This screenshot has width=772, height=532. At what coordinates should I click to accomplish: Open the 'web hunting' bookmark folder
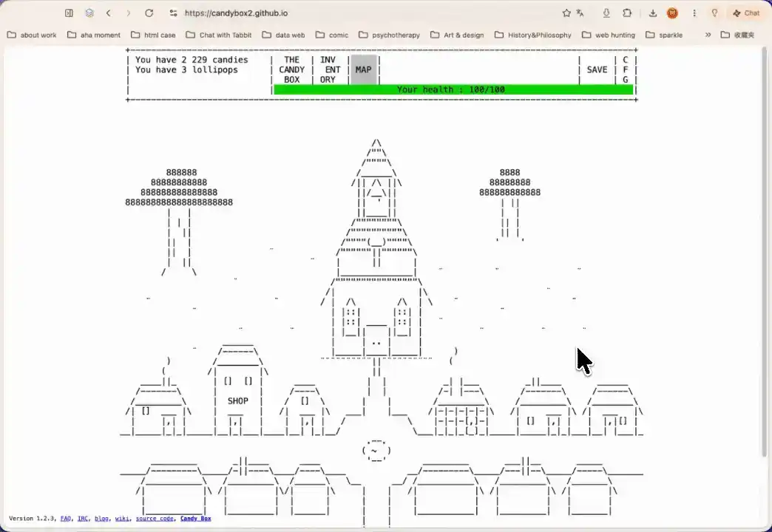pyautogui.click(x=609, y=35)
